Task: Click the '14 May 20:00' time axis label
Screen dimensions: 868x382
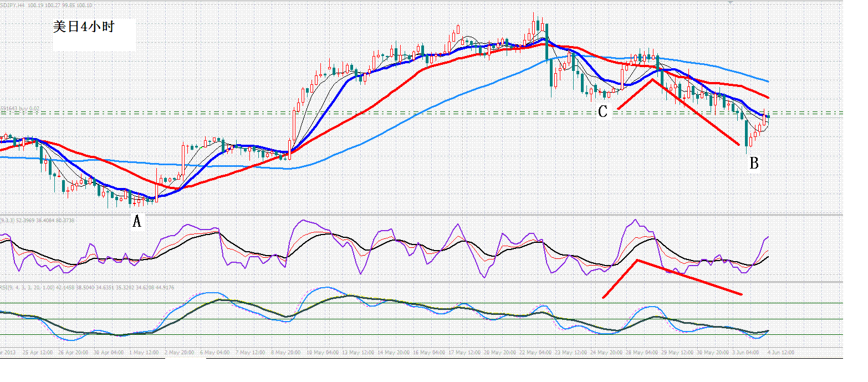Action: point(394,353)
